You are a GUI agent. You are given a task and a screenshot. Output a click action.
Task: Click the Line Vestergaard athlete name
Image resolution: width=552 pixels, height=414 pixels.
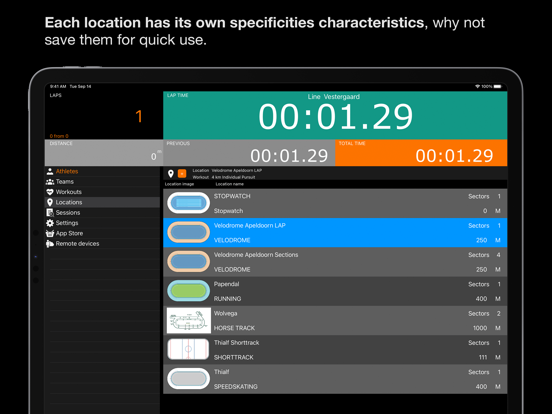click(334, 96)
